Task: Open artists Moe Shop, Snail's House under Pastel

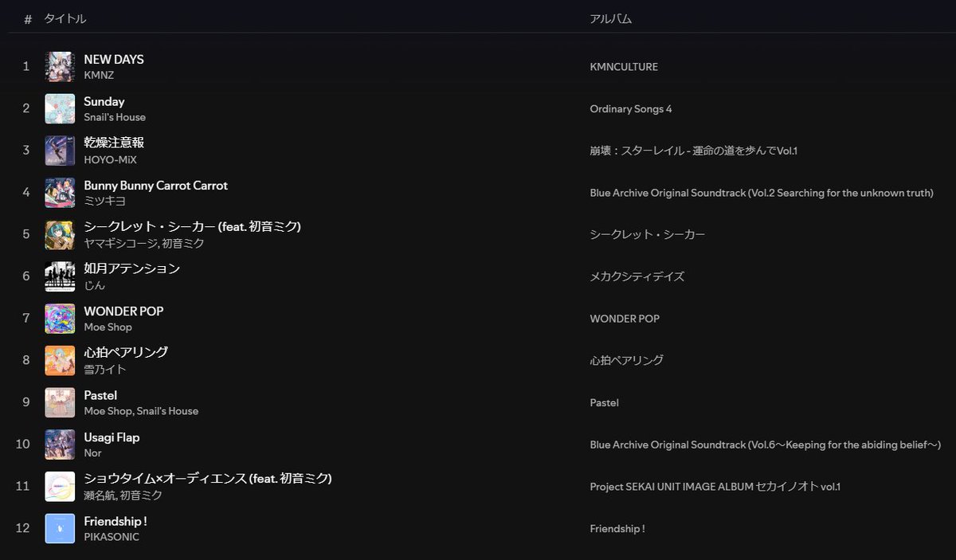Action: click(x=141, y=411)
